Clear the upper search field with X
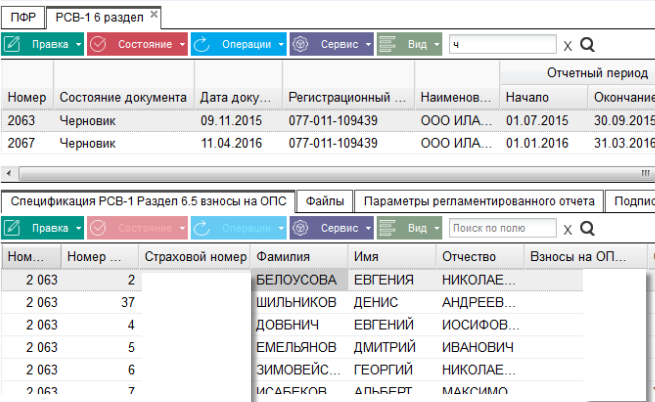655x402 pixels. pos(567,46)
